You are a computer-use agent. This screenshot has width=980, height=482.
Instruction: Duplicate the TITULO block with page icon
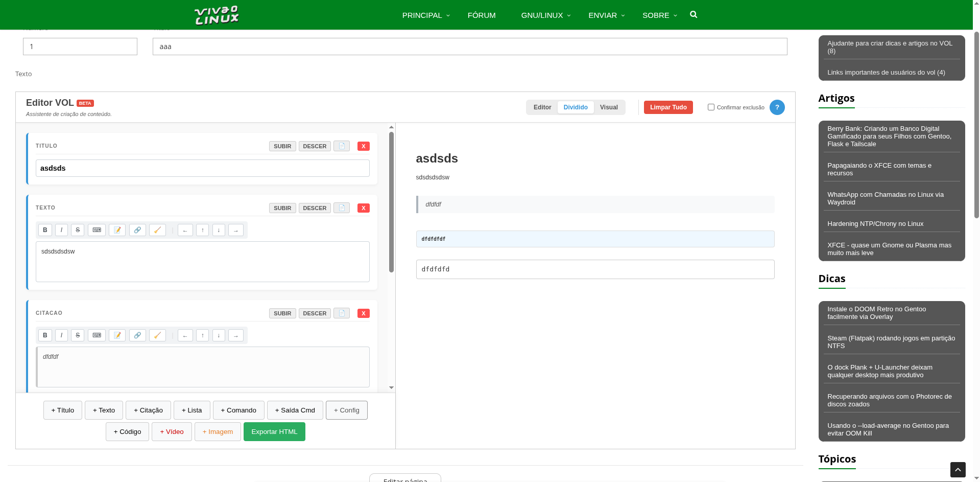tap(342, 146)
